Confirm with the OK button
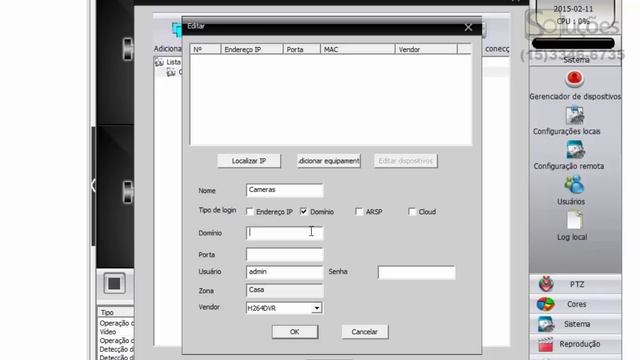This screenshot has height=360, width=640. [295, 332]
